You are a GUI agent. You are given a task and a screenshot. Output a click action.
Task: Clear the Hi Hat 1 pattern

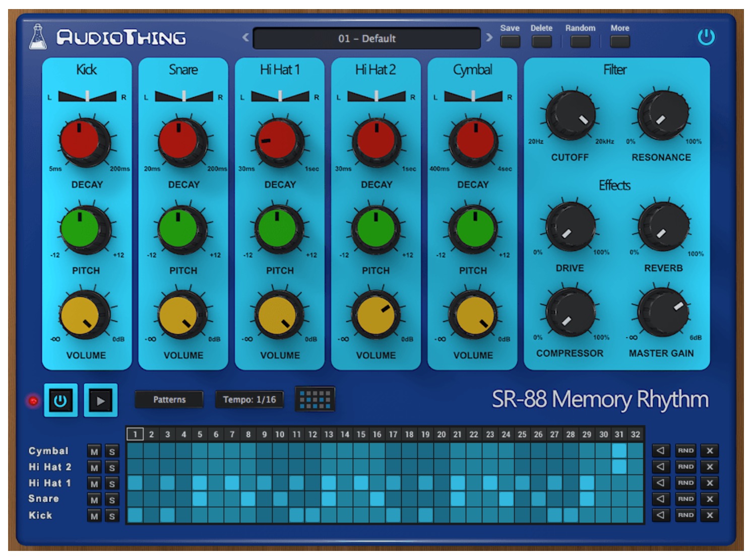coord(710,483)
